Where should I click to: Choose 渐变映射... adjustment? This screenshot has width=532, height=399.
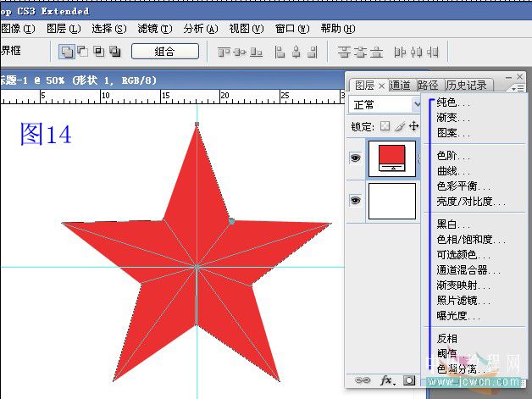click(463, 285)
